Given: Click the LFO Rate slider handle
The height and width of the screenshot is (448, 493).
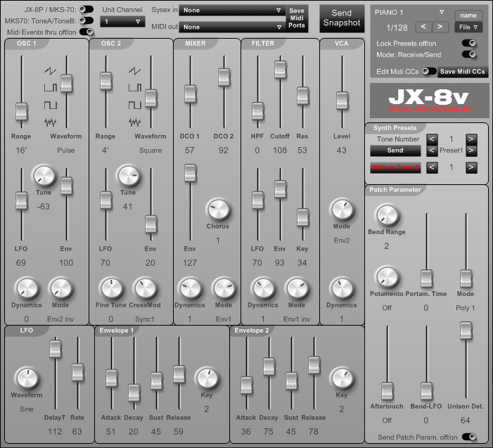Looking at the screenshot, I should tap(77, 373).
